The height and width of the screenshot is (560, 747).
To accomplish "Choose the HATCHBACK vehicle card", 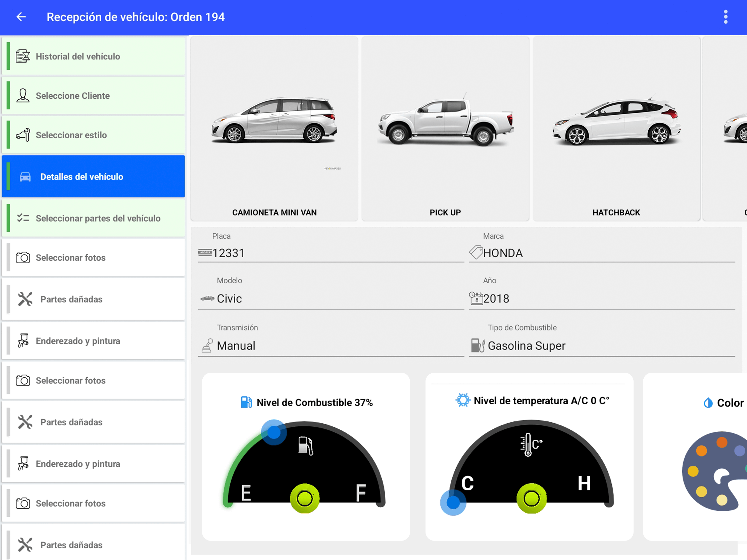I will click(616, 128).
